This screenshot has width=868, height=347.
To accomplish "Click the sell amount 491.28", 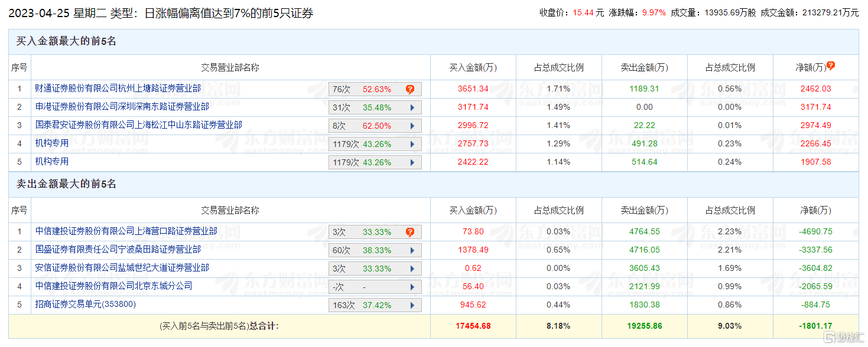I will (x=644, y=144).
